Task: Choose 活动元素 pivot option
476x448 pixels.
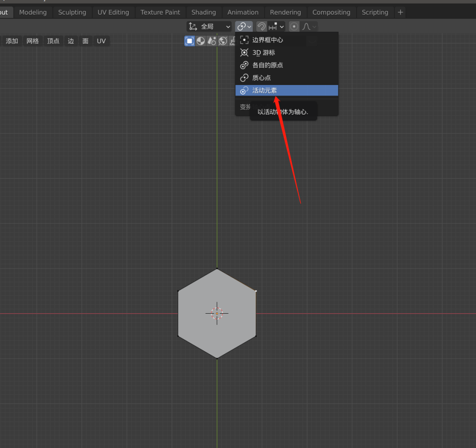Action: 286,90
